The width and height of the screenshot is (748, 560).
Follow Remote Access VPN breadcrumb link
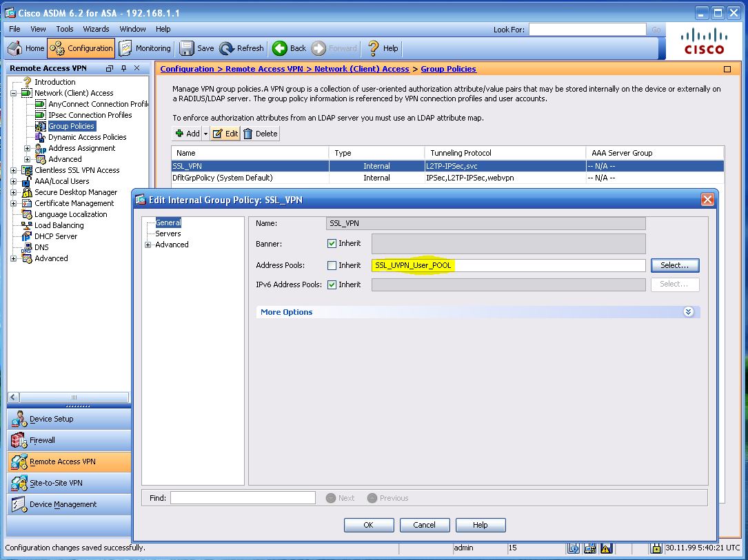click(x=264, y=69)
